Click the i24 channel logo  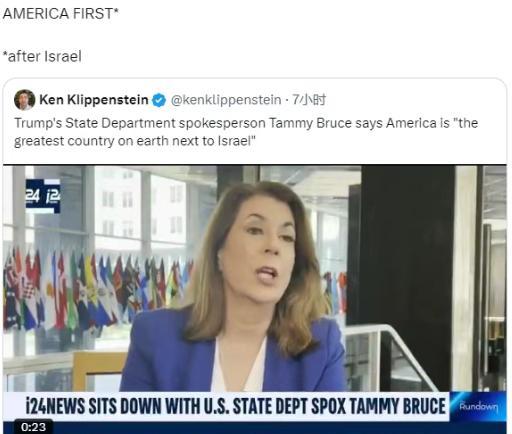point(43,196)
